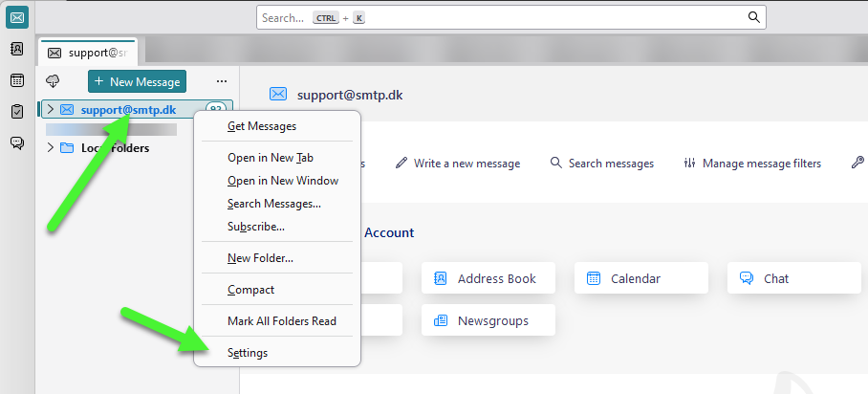The image size is (868, 394).
Task: Click Mark All Folders Read
Action: [x=282, y=321]
